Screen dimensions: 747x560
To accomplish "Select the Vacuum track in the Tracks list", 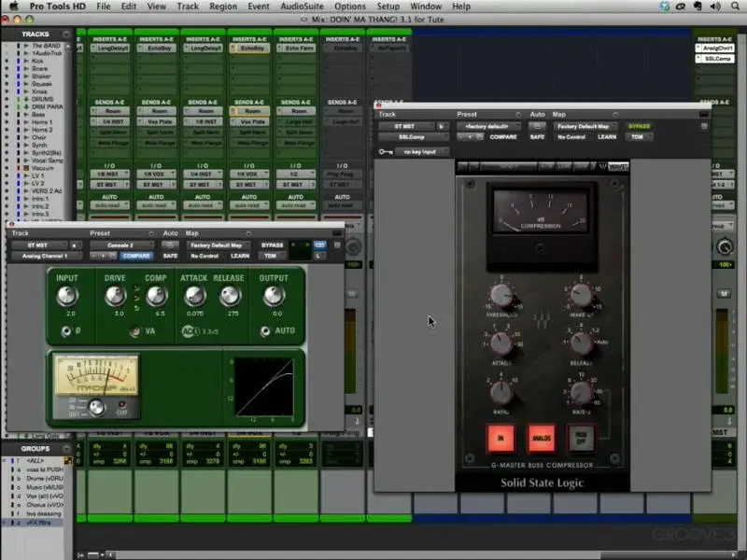I will pos(42,168).
